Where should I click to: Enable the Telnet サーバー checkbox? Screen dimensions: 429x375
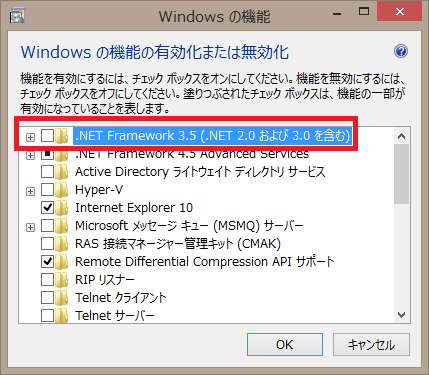click(x=47, y=315)
